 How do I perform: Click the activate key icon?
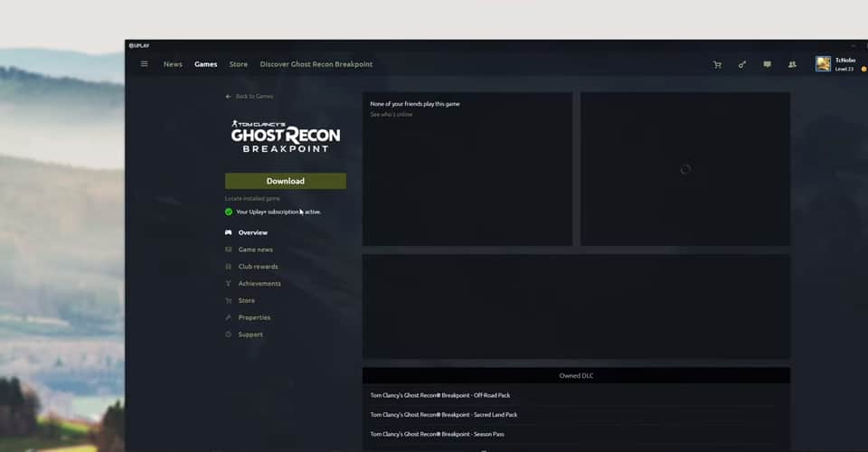(741, 65)
